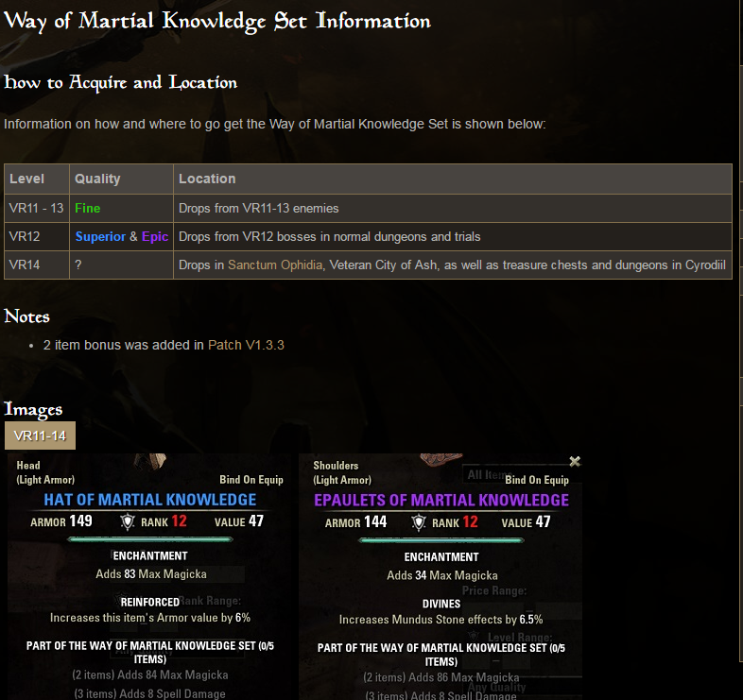The height and width of the screenshot is (700, 743).
Task: Click the veteran rank icon on Hat card
Action: click(x=129, y=521)
